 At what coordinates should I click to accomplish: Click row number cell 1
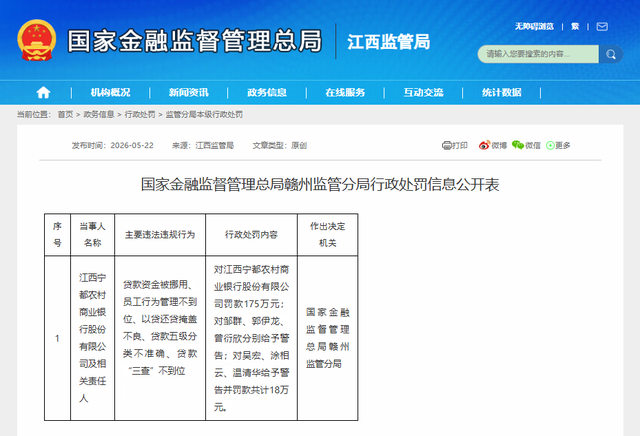click(58, 338)
